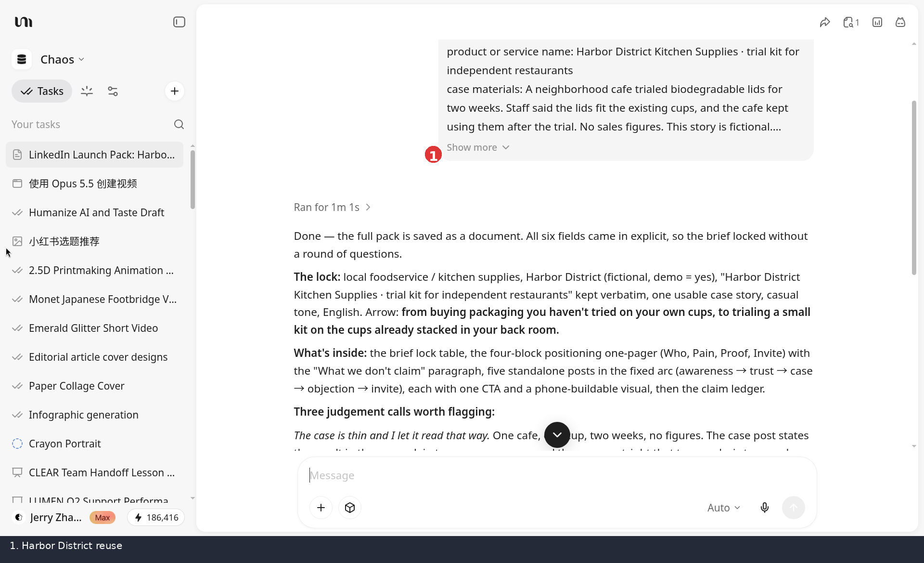Screen dimensions: 924x563
Task: Expand the Show more message text
Action: pos(478,147)
